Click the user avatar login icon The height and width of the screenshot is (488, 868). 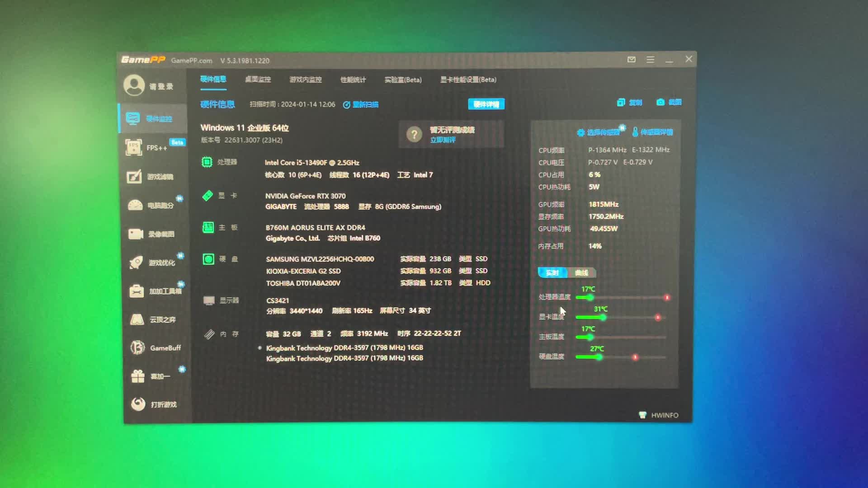click(x=134, y=85)
